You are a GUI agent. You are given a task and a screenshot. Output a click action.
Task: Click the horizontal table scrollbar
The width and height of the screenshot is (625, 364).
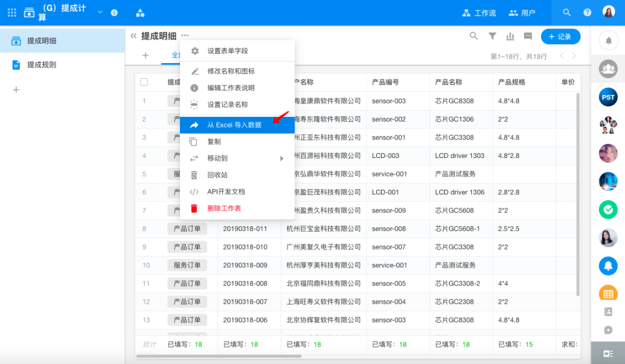tap(218, 356)
